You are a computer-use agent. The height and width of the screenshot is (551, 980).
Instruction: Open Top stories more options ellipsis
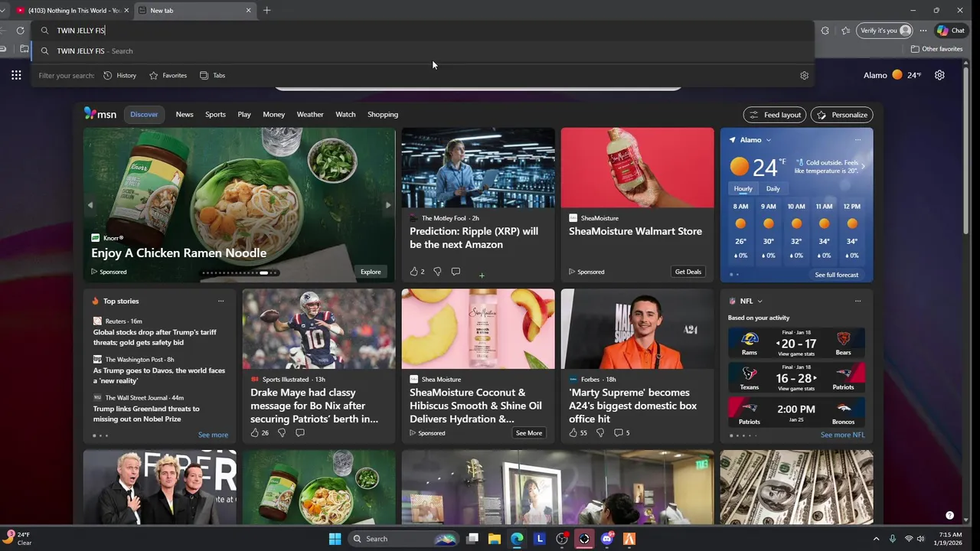tap(220, 301)
